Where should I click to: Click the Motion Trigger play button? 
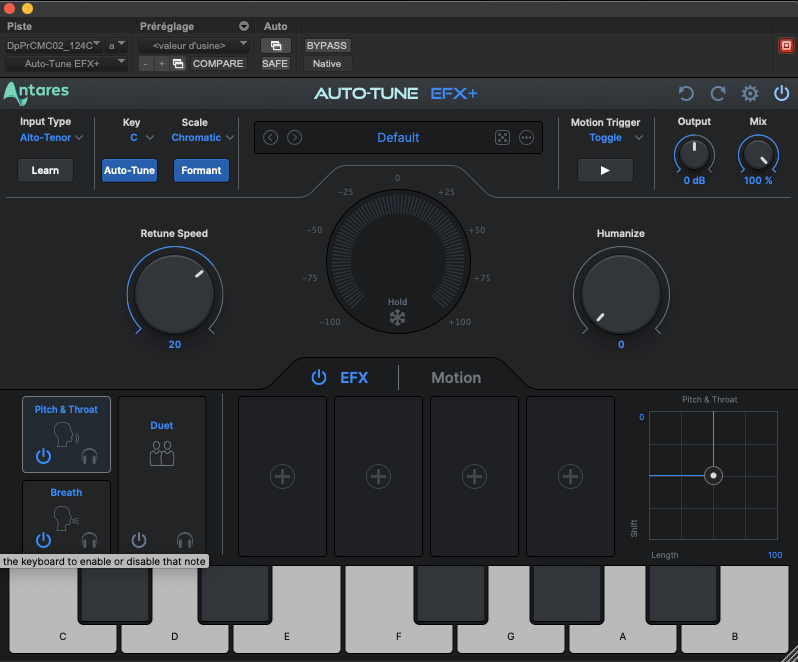click(605, 170)
